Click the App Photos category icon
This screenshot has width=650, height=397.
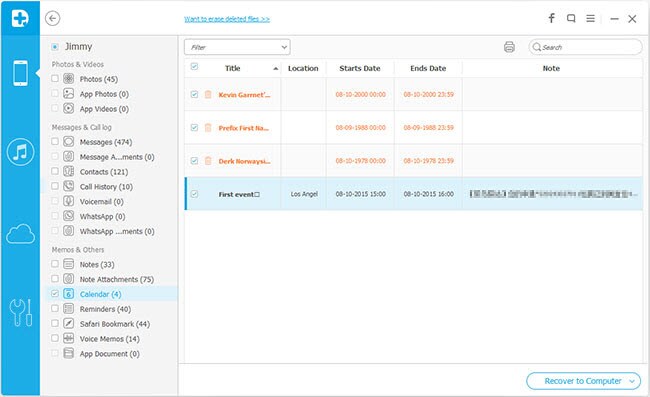(68, 94)
